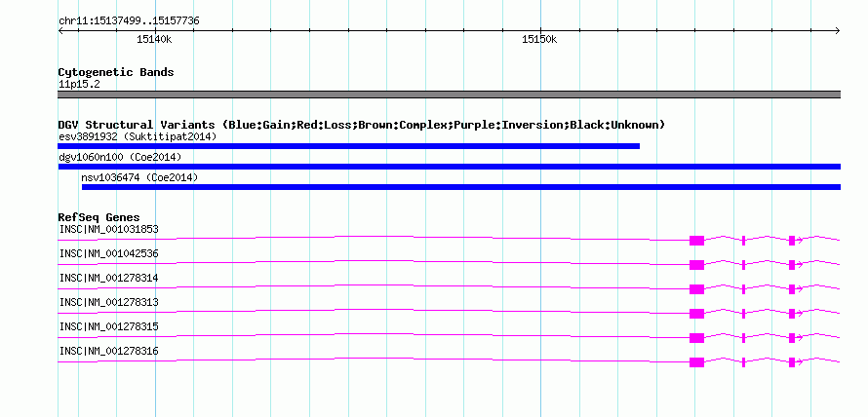
Task: Open INSC|NM_001031853 transcript label
Action: 109,229
